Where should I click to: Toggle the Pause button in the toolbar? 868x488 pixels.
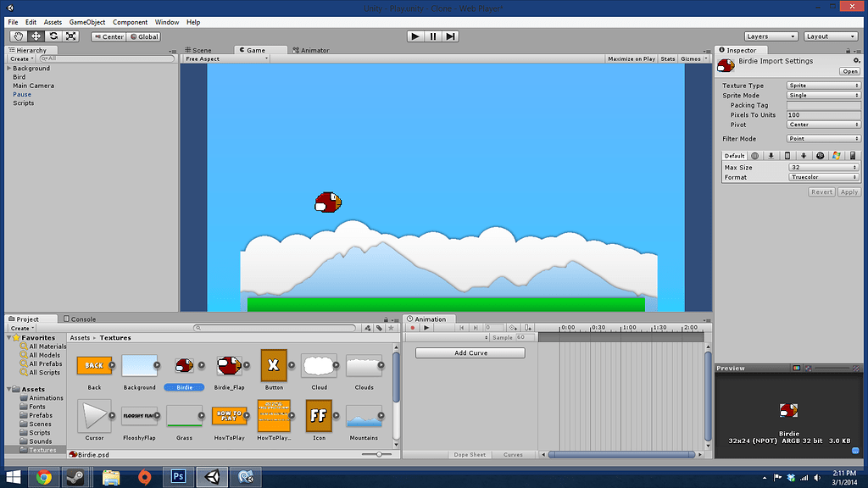pyautogui.click(x=432, y=36)
